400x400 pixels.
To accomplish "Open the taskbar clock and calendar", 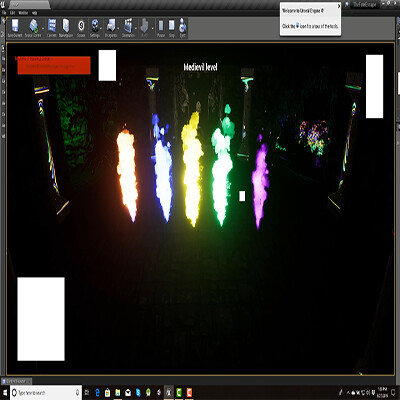I will pyautogui.click(x=382, y=393).
